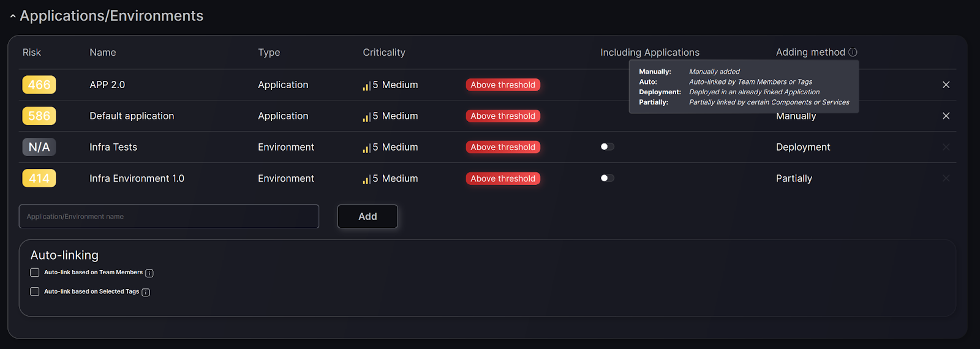The height and width of the screenshot is (349, 980).
Task: Click the criticality bars icon for APP 2.0
Action: [x=366, y=86]
